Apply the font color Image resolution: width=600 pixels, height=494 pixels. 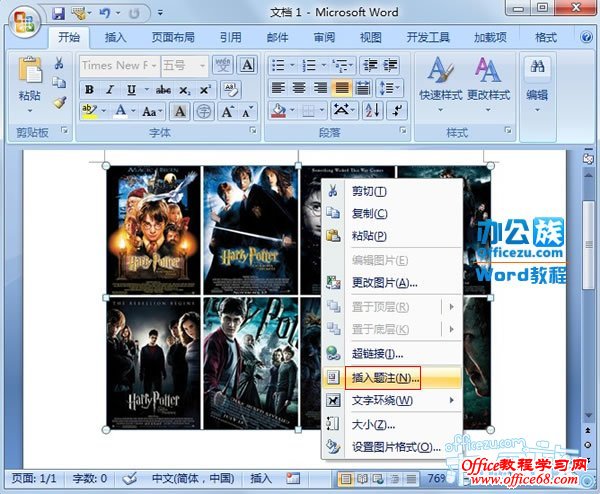pos(121,111)
